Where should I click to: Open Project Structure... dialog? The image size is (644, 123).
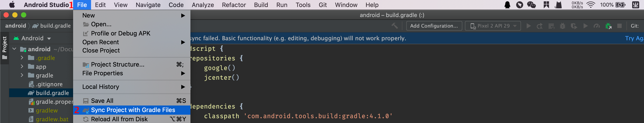click(132, 65)
